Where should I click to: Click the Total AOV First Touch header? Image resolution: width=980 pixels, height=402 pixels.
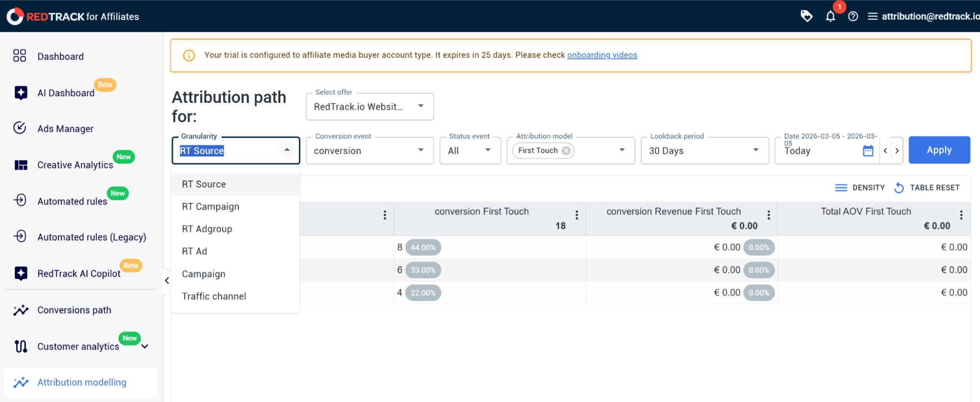tap(866, 211)
